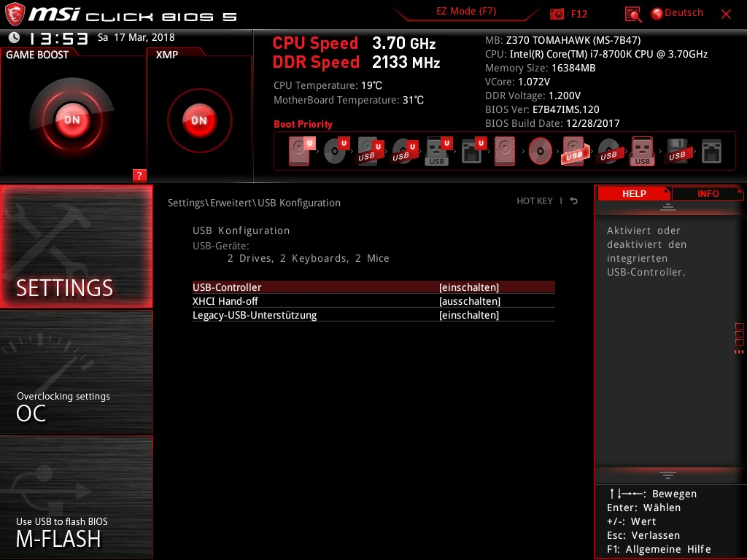The image size is (747, 560).
Task: Click the BIOS Ver: E7B47IMS.120 line
Action: tap(542, 109)
